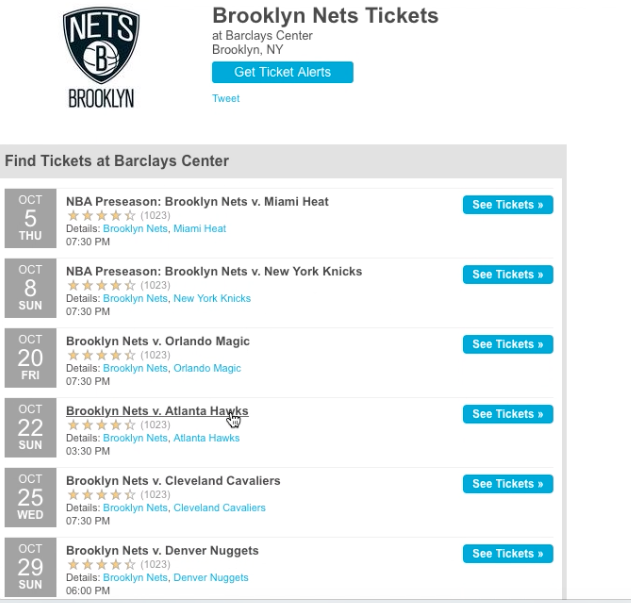Click the Oct 5 Thu date tile
This screenshot has width=631, height=603.
(x=31, y=218)
